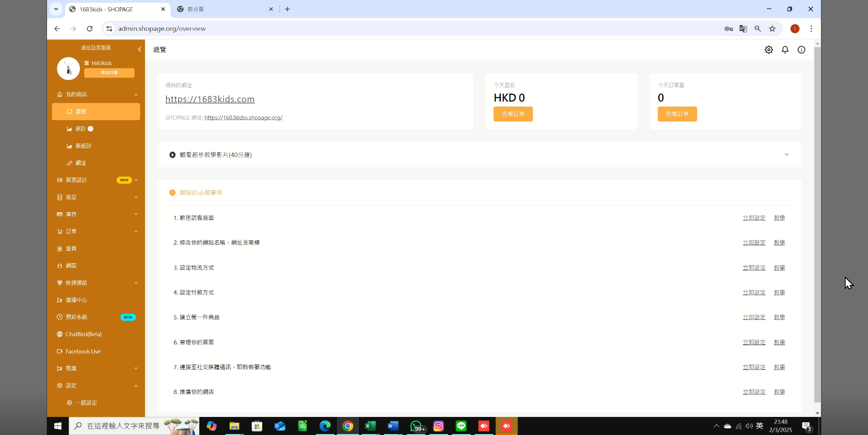Collapse the orange sidebar with the arrow
This screenshot has width=868, height=435.
click(x=139, y=49)
